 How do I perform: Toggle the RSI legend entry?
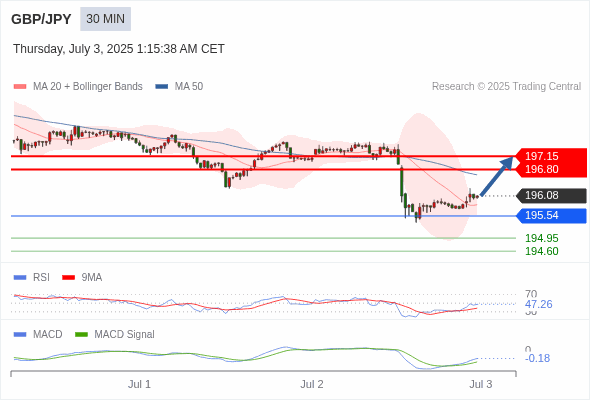[x=32, y=277]
